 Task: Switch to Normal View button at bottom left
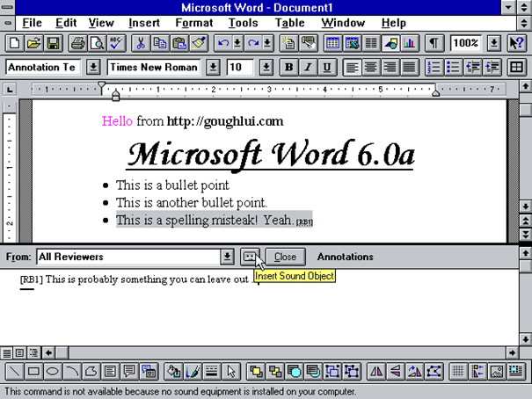coord(7,353)
